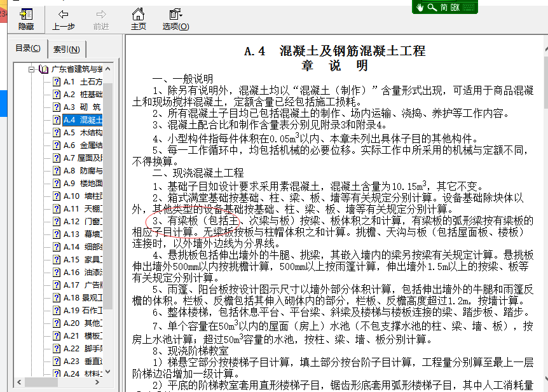Click tree horizontal scrollbar left arrow
The height and width of the screenshot is (392, 548).
(x=19, y=382)
